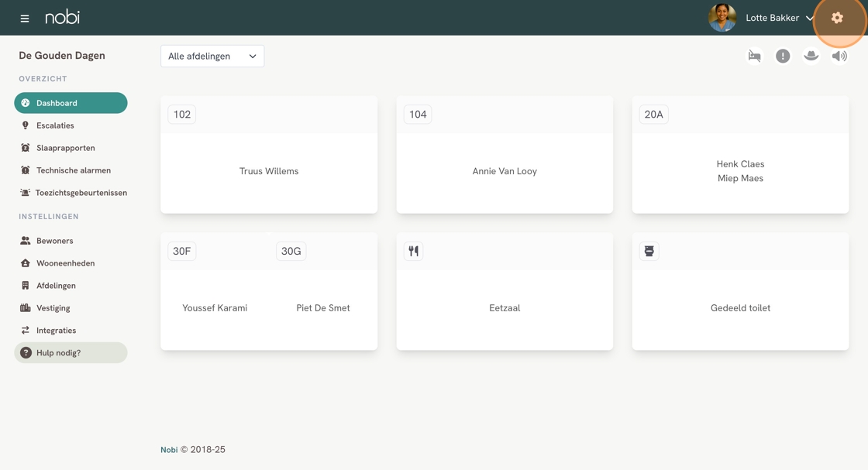Click the Toezichtsgebeurtenissen sidebar icon
868x470 pixels.
tap(26, 193)
